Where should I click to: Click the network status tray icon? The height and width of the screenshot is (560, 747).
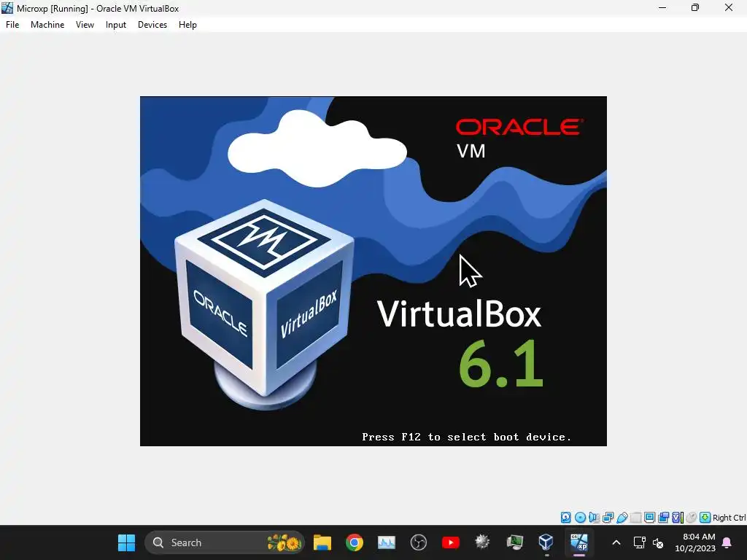coord(639,542)
